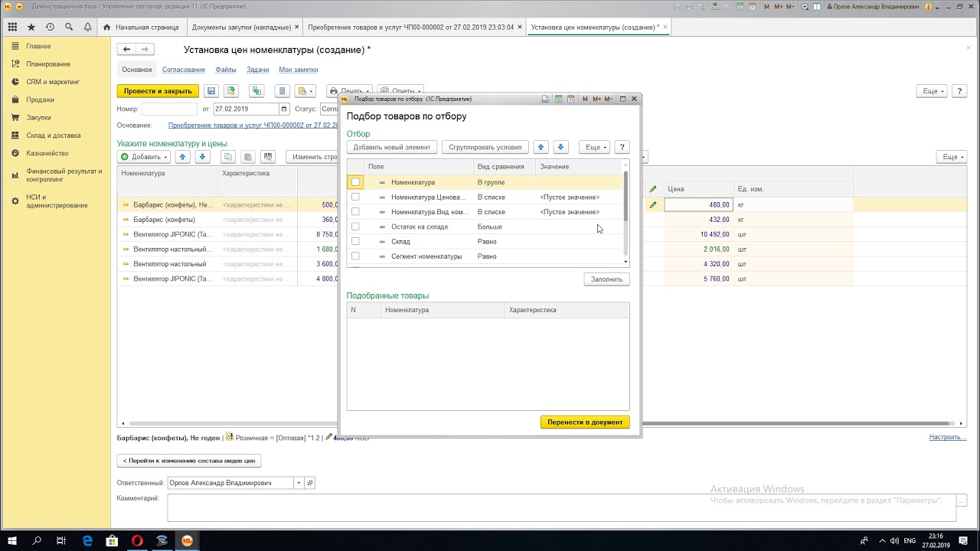The height and width of the screenshot is (551, 980).
Task: Open the Еще dropdown beside the main form's help button
Action: 932,91
